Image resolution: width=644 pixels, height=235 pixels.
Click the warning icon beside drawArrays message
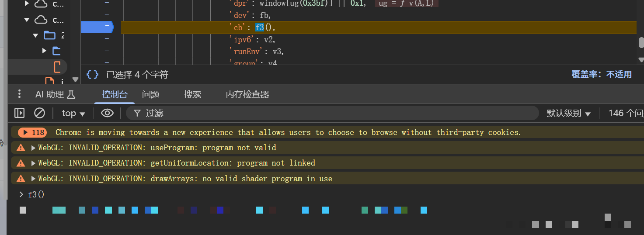21,178
